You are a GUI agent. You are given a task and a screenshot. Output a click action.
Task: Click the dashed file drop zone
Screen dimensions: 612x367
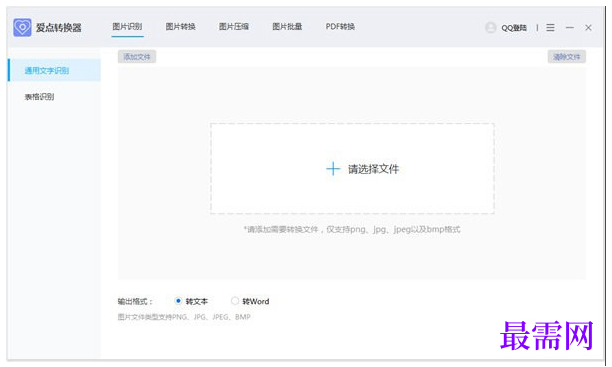(352, 169)
